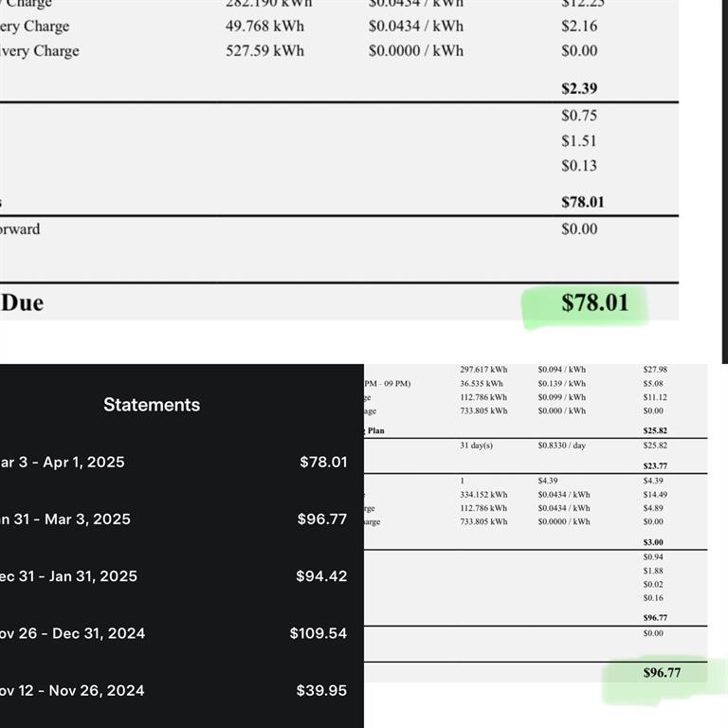Click the highlighted $96.77 bill total

click(662, 673)
